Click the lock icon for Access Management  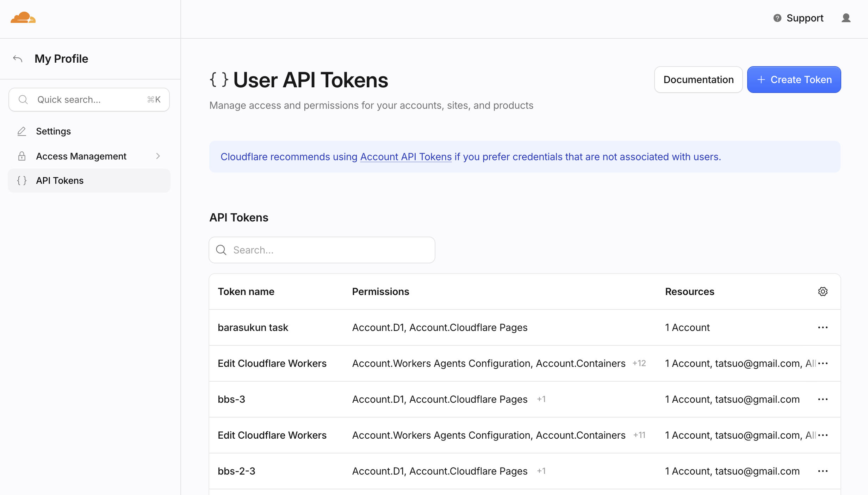(x=22, y=156)
